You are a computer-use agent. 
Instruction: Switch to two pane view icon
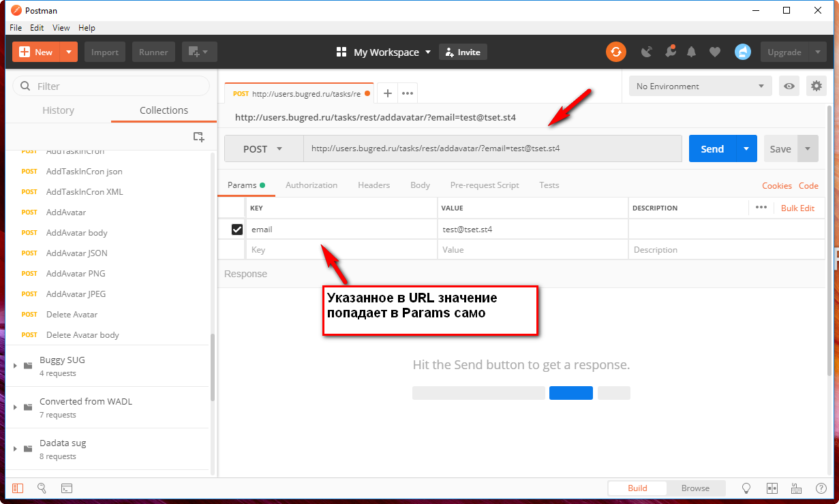click(x=772, y=488)
